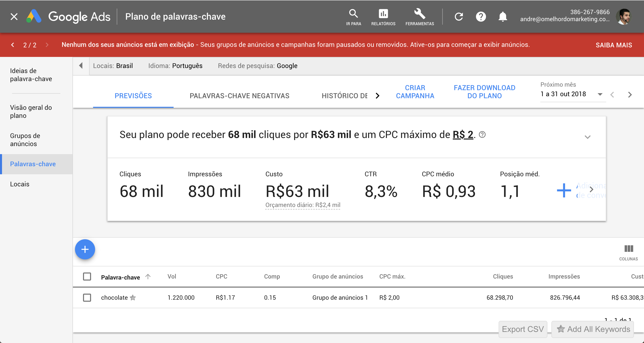The image size is (644, 343).
Task: Check the chocolate keyword row checkbox
Action: pos(87,298)
